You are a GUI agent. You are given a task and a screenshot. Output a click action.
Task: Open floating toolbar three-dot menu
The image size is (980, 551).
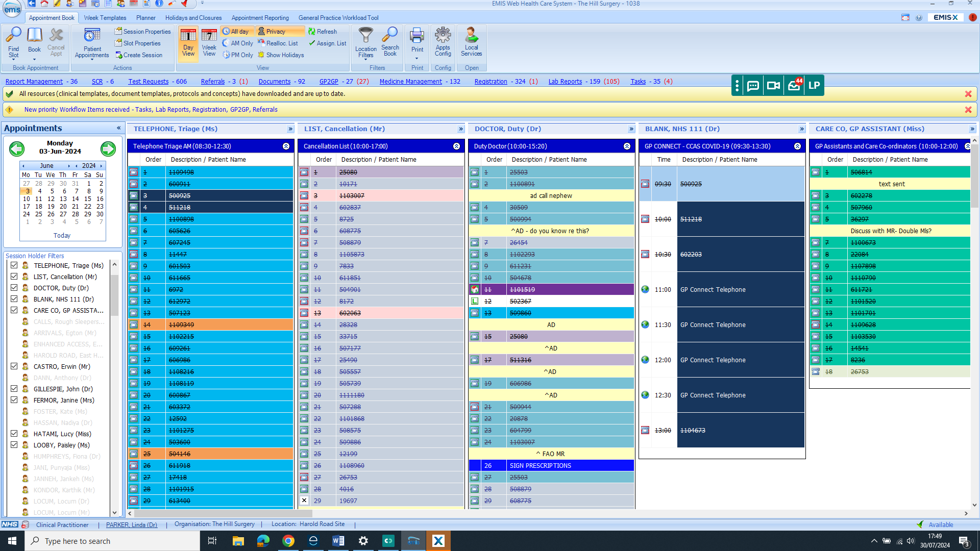[737, 86]
